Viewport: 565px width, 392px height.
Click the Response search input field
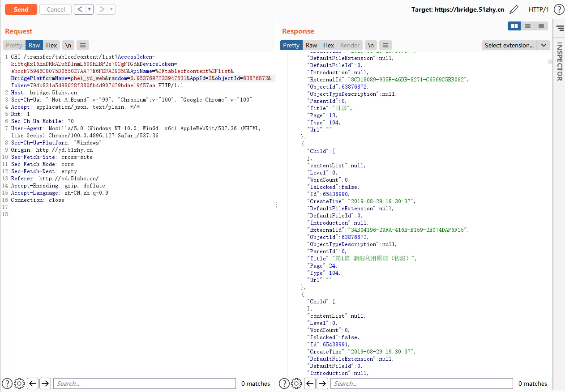[421, 383]
